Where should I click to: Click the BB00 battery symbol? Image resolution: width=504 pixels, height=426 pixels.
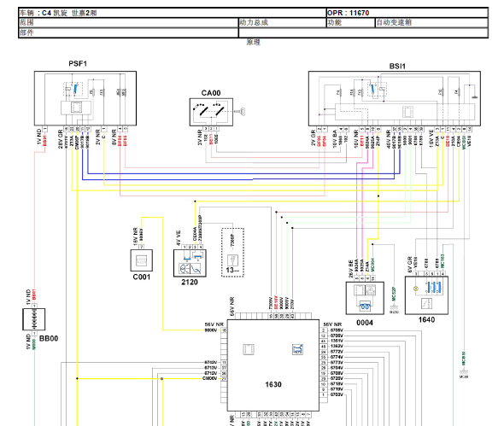(34, 319)
